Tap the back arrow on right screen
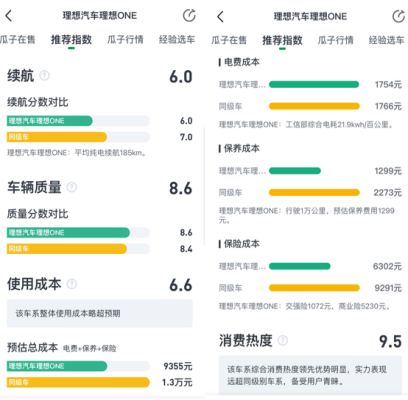Screen dimensions: 408x400 point(220,16)
